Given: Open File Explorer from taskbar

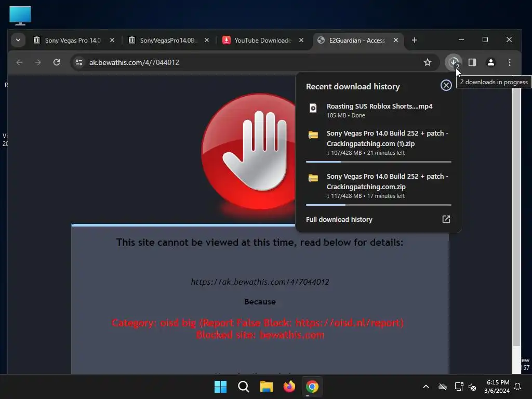Looking at the screenshot, I should click(267, 387).
